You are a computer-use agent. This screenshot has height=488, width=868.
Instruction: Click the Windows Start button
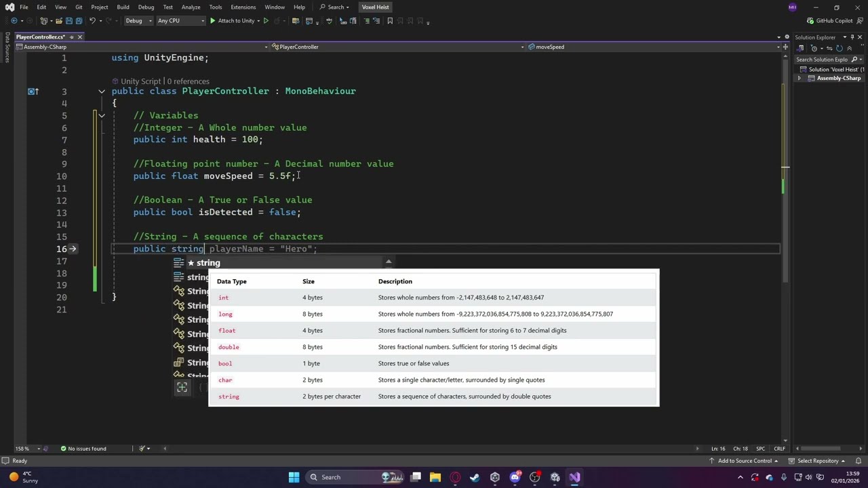tap(294, 477)
